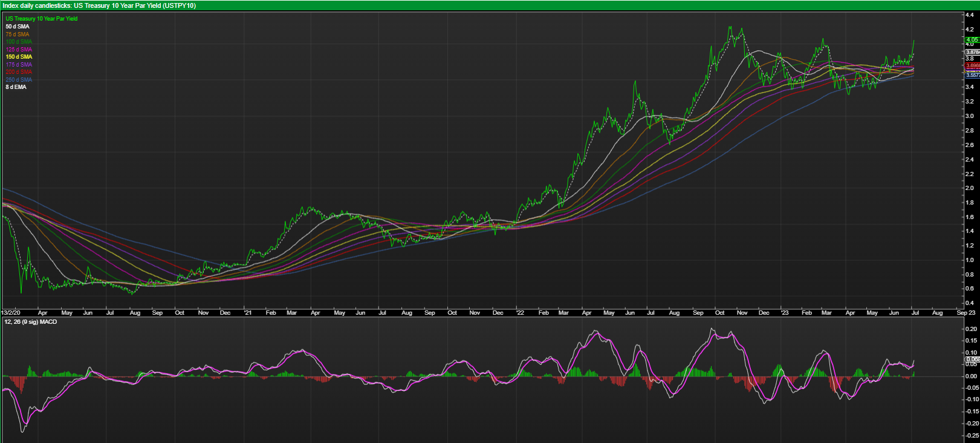Click the 100 d SMA legend label
This screenshot has height=443, width=980.
19,42
